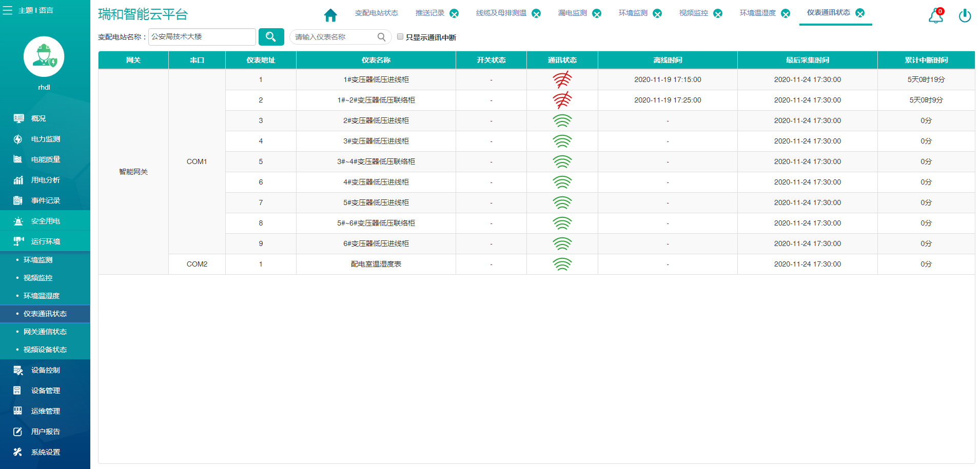Close the 漏电监测 tab
980x469 pixels.
597,13
